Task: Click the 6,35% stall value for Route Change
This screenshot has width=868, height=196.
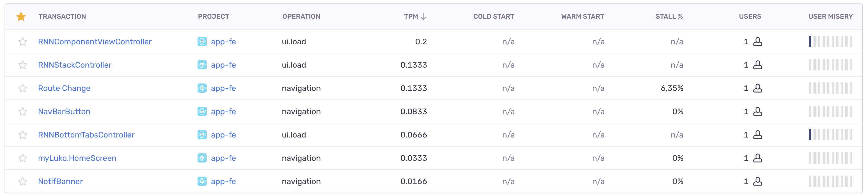Action: (x=672, y=88)
